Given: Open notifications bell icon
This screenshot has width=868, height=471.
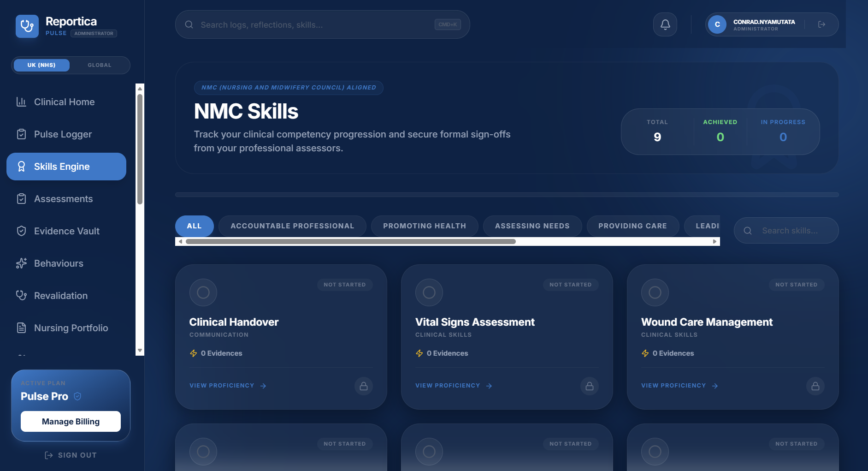Looking at the screenshot, I should click(x=665, y=24).
